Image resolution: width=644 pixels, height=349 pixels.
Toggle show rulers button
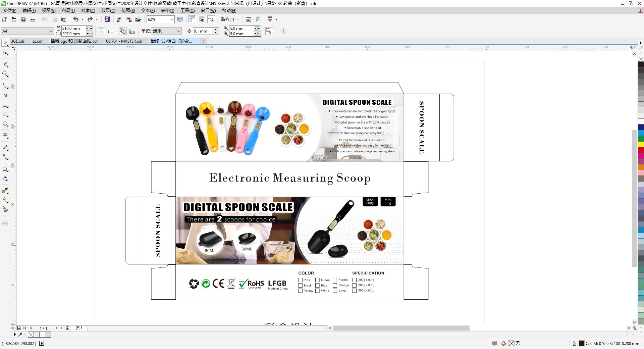[192, 19]
